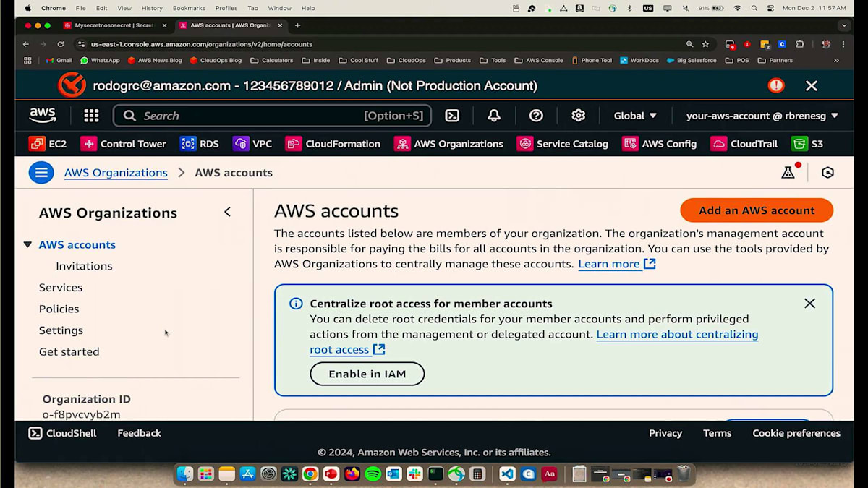868x488 pixels.
Task: Open RDS shortcut in favorites bar
Action: pyautogui.click(x=200, y=144)
